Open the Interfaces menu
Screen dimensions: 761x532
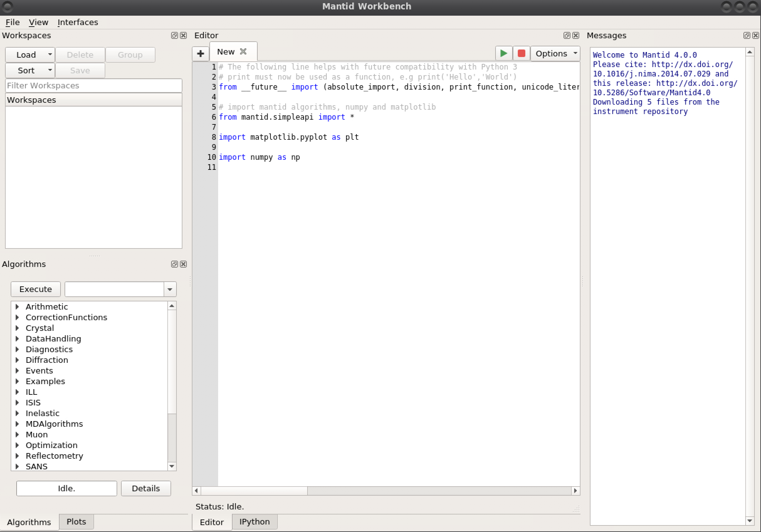tap(77, 22)
